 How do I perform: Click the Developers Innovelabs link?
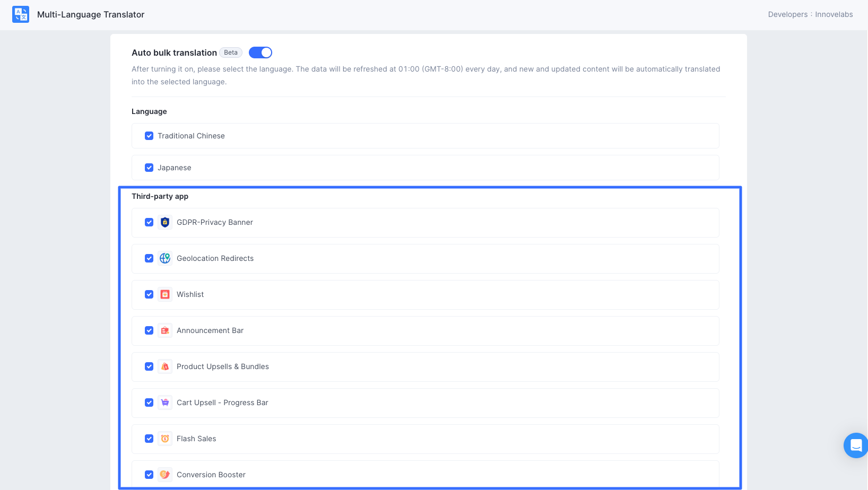[x=810, y=14]
